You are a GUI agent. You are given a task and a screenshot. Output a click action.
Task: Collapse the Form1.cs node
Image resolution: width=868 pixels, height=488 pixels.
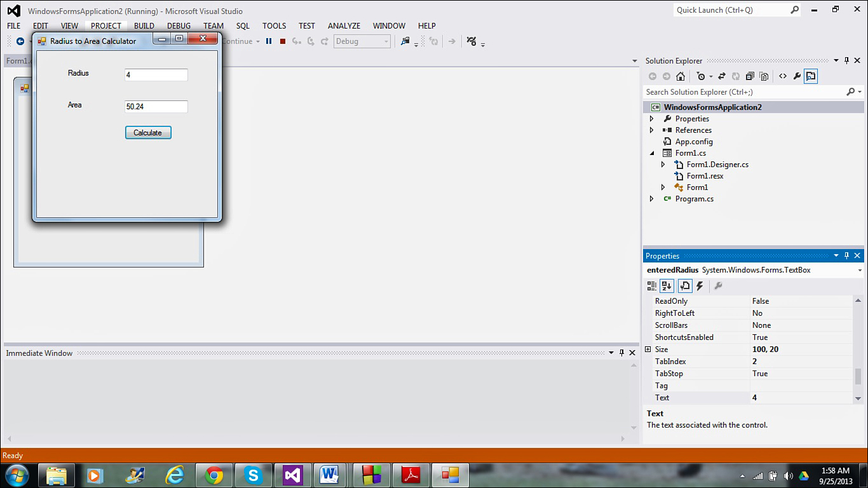pos(651,153)
